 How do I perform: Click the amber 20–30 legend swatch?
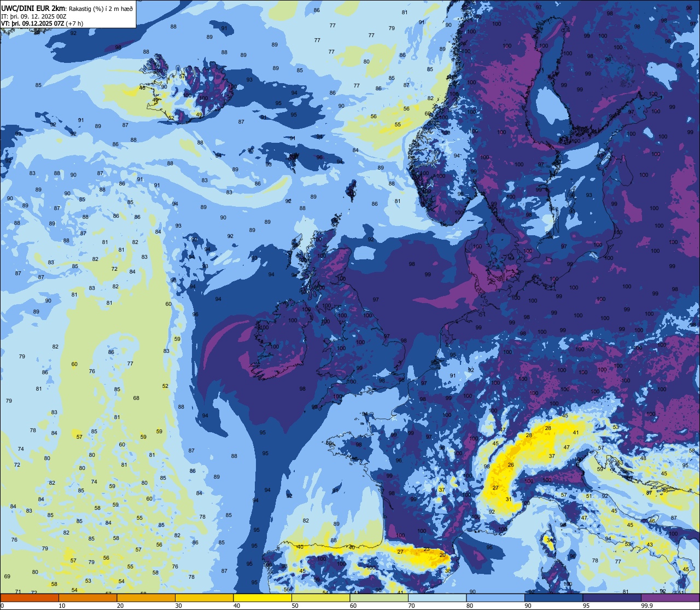pyautogui.click(x=146, y=597)
